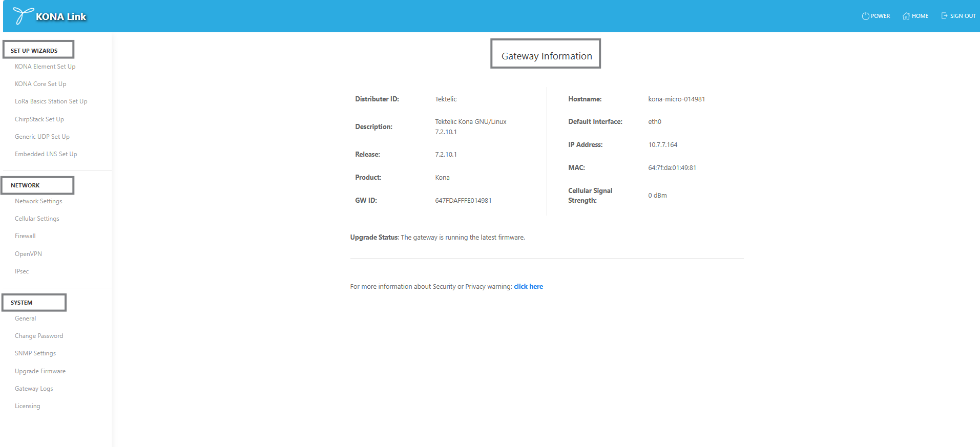
Task: Click the Release value 7.2.10.1
Action: (x=446, y=155)
